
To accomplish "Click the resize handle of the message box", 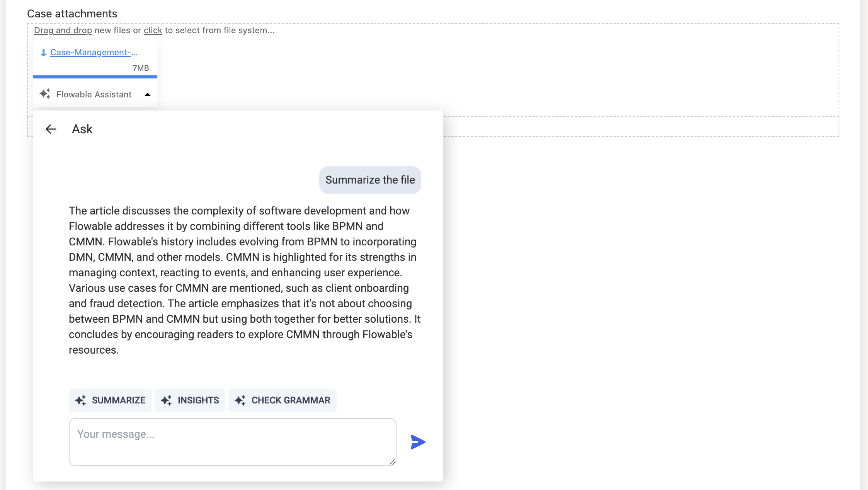I will (392, 462).
